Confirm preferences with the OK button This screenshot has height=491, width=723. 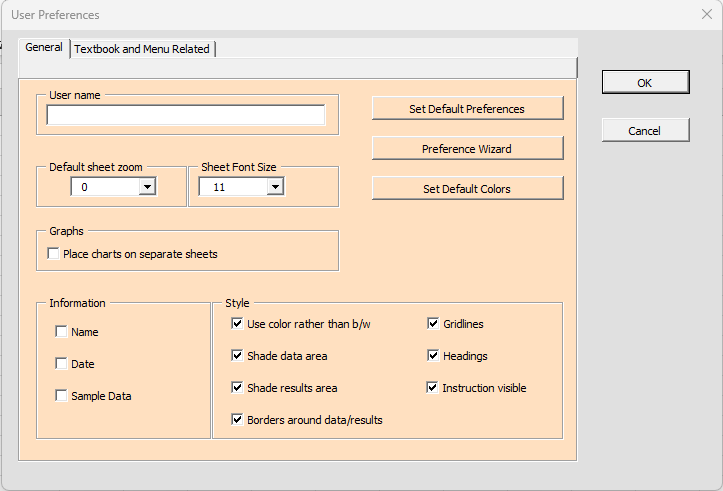[x=645, y=83]
